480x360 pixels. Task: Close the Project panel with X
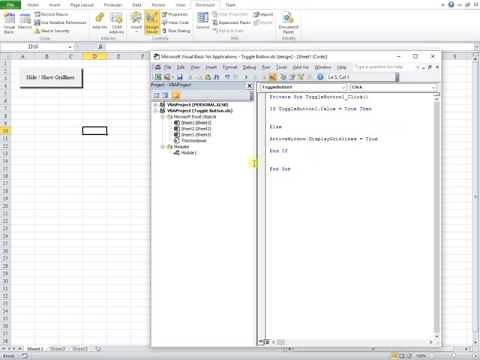click(x=250, y=86)
